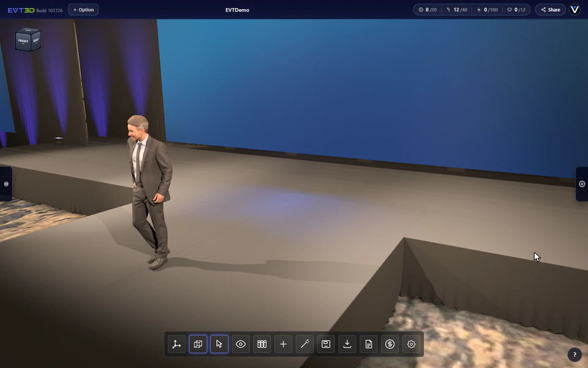Open the dollar sign pricing icon
The height and width of the screenshot is (368, 588).
coord(390,344)
